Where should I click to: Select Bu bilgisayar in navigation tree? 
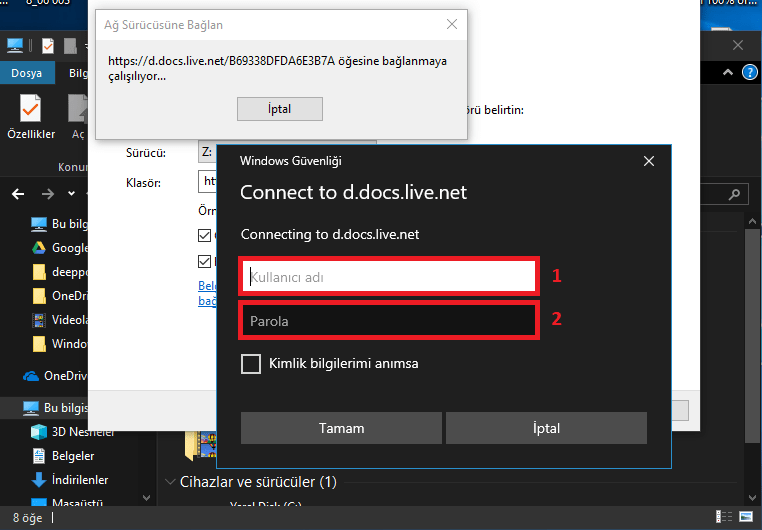[x=54, y=408]
